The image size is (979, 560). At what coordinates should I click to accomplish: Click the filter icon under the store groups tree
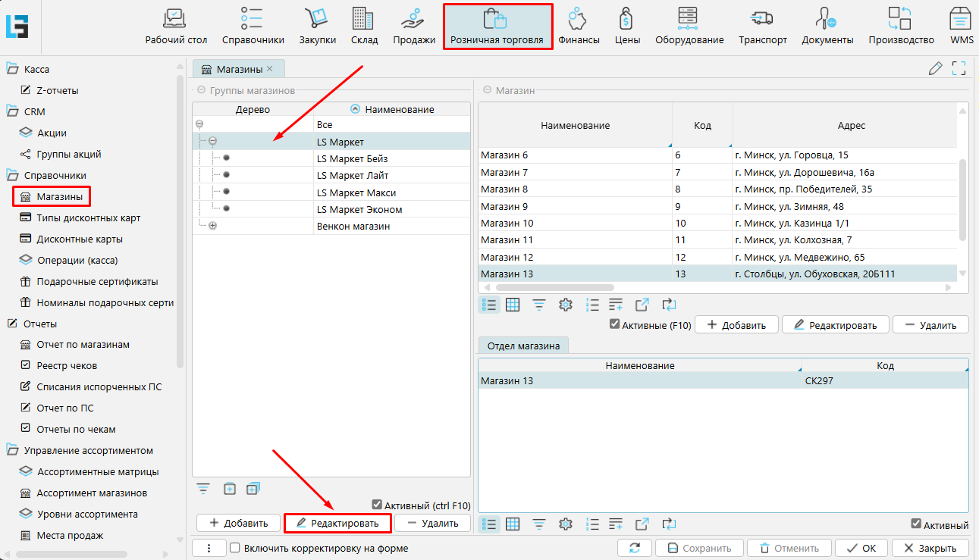[x=203, y=489]
